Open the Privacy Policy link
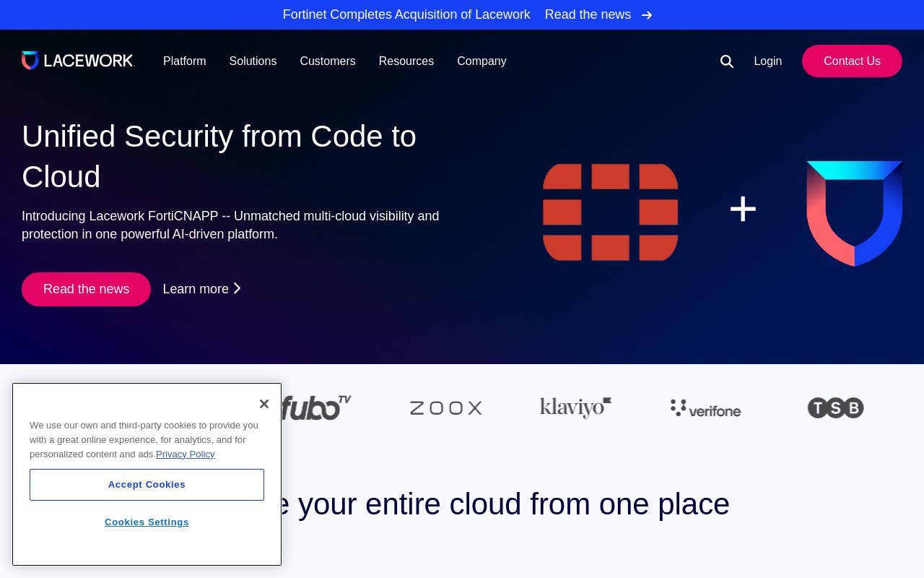 coord(186,454)
